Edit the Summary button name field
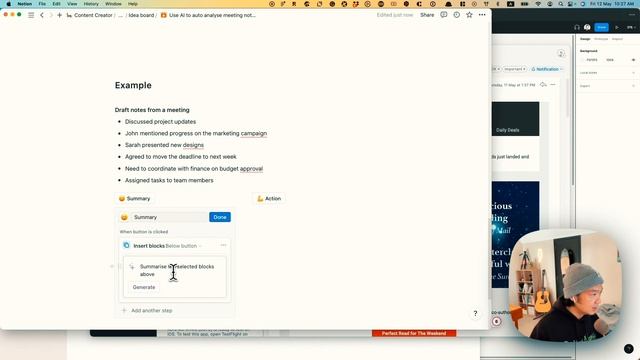640x360 pixels. [169, 218]
